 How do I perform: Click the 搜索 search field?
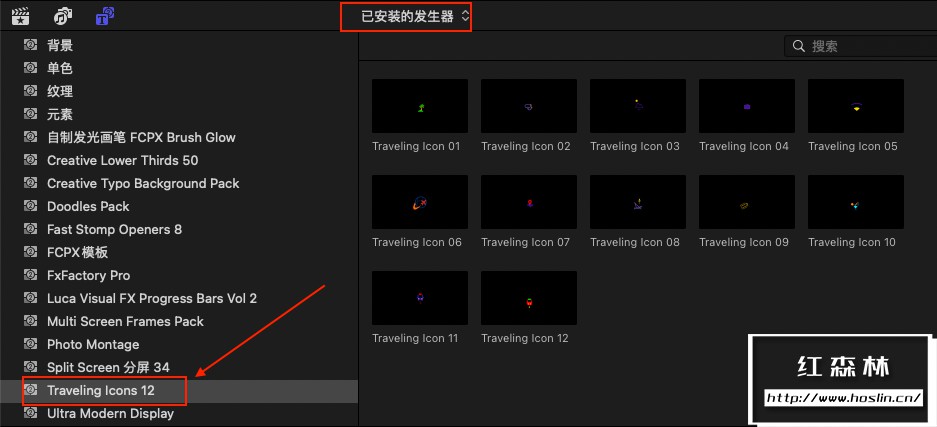click(x=861, y=46)
